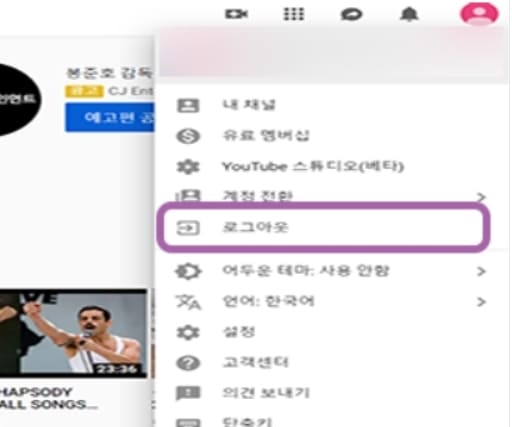Open 언어: 한국어 text
Image resolution: width=512 pixels, height=427 pixels.
[268, 302]
